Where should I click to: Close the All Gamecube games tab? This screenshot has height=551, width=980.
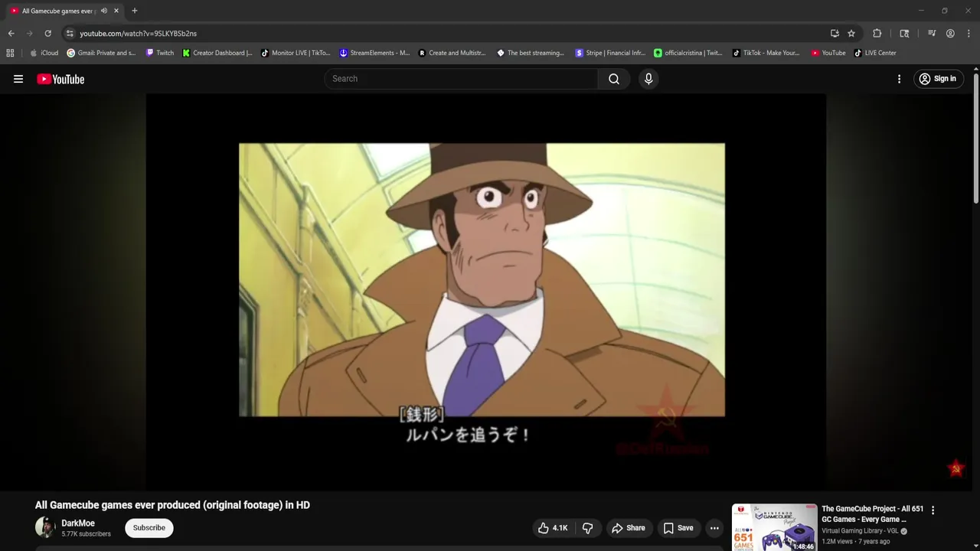coord(116,11)
